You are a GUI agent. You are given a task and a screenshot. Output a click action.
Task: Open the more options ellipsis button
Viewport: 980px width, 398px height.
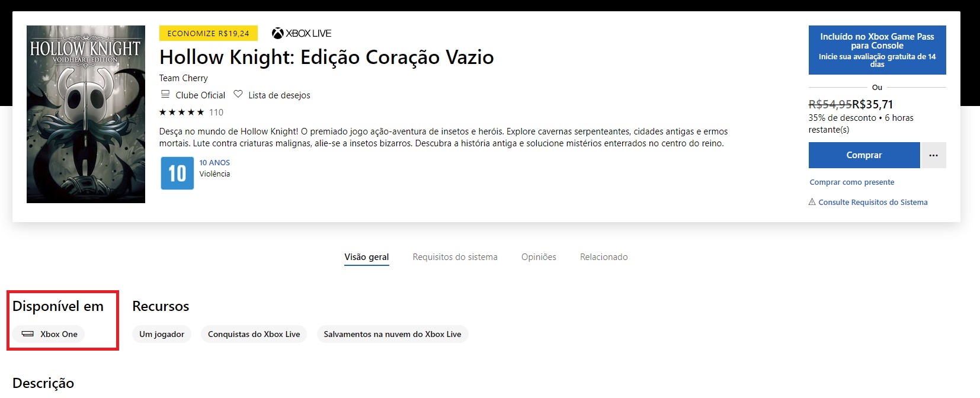[934, 155]
